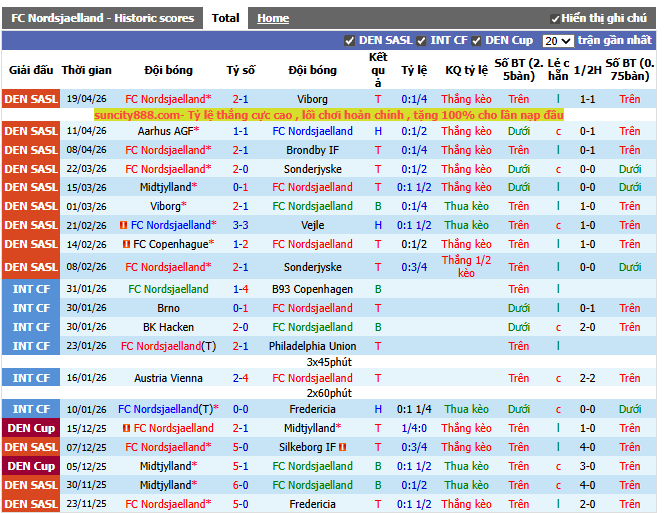Click red card icon in 15/12/25 Midtjylland match
The width and height of the screenshot is (665, 513).
click(x=127, y=428)
